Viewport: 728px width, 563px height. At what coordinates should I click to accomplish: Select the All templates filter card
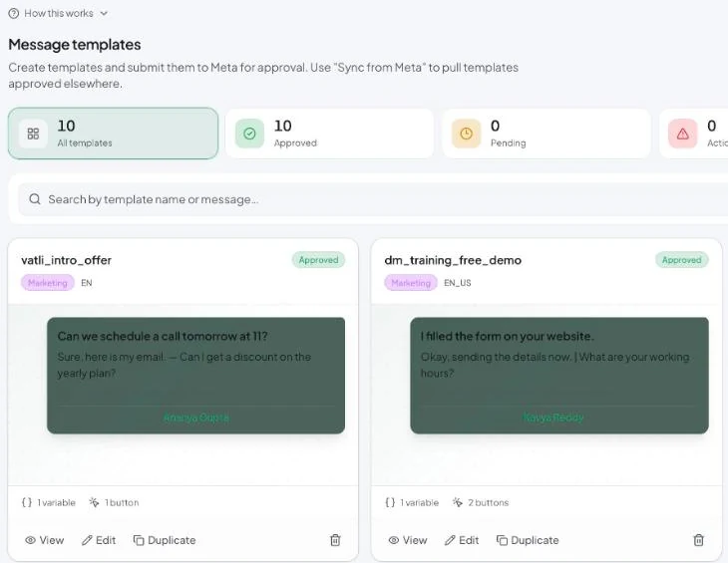pyautogui.click(x=113, y=134)
